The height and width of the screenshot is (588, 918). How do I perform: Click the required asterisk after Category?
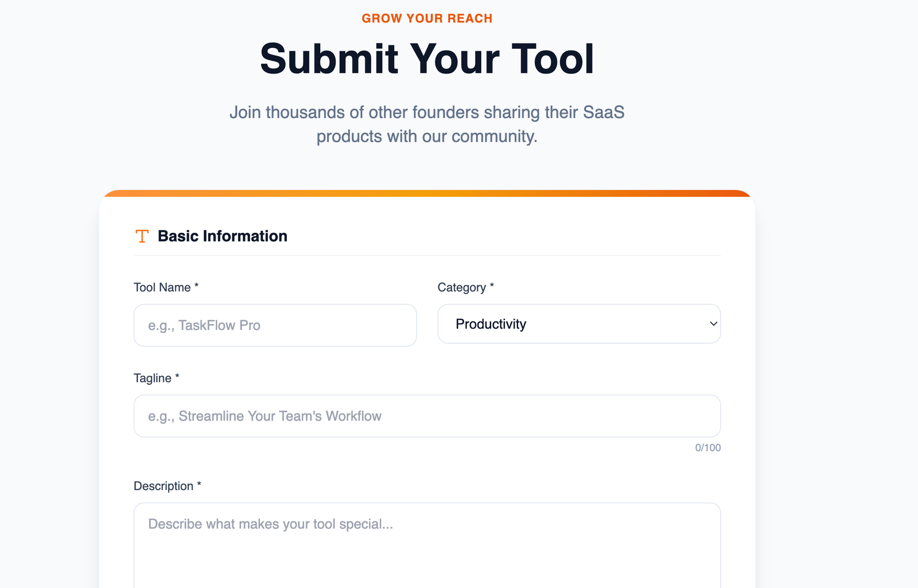tap(492, 285)
